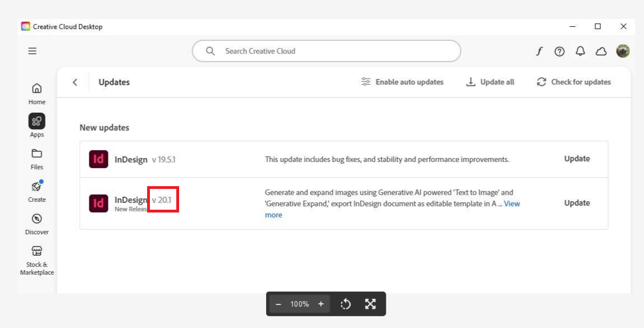Screen dimensions: 644x328
Task: Click Check for updates
Action: [574, 82]
